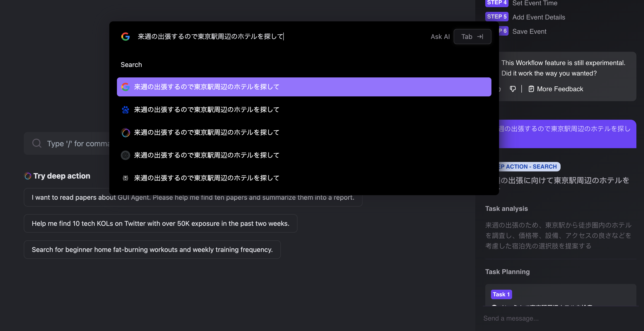Click the Ask AI label
This screenshot has height=331, width=644.
(x=440, y=37)
